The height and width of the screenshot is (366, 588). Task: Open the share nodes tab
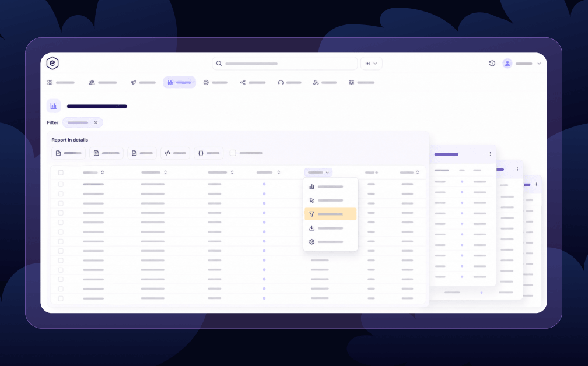coord(253,82)
